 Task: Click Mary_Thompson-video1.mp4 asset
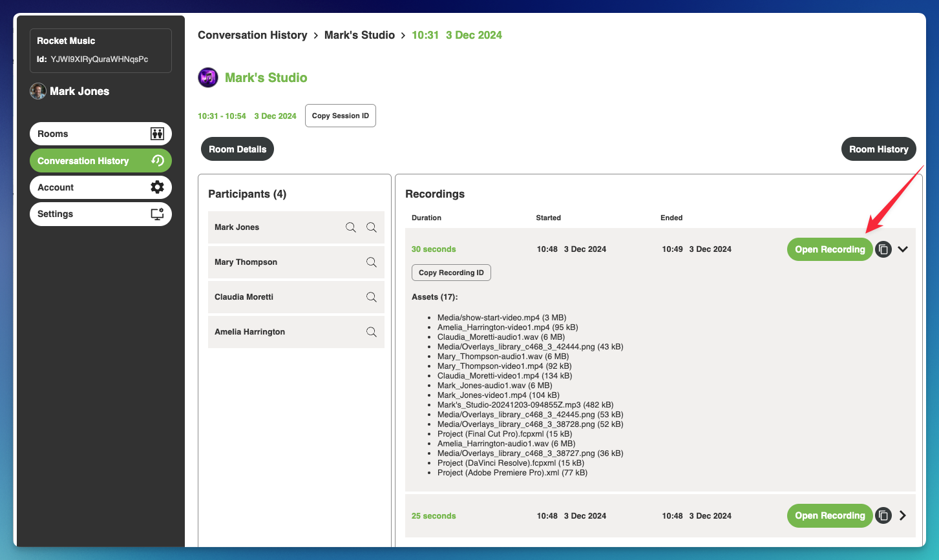pyautogui.click(x=506, y=366)
